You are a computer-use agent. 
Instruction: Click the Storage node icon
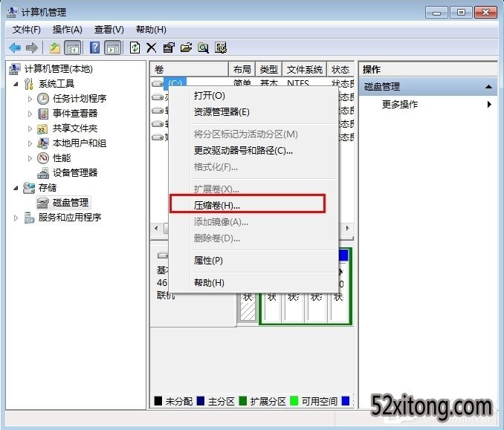[29, 188]
